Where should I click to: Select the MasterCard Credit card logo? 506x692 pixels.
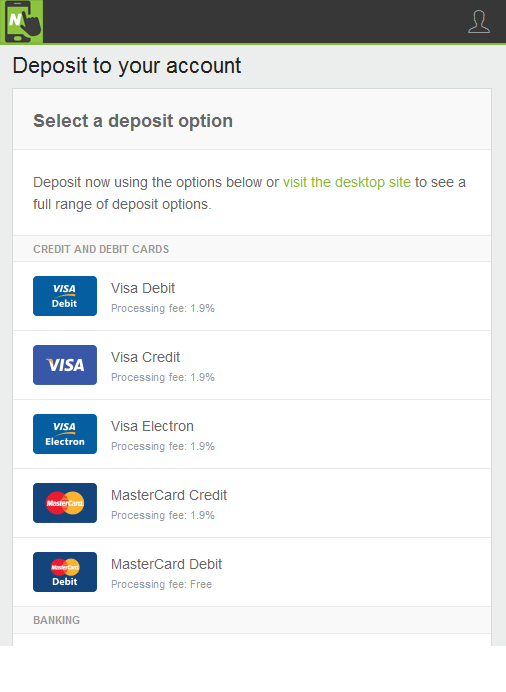[x=65, y=503]
